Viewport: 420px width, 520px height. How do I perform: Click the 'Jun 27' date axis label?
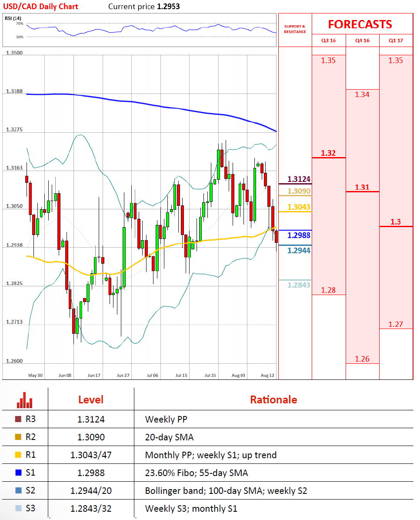(123, 376)
